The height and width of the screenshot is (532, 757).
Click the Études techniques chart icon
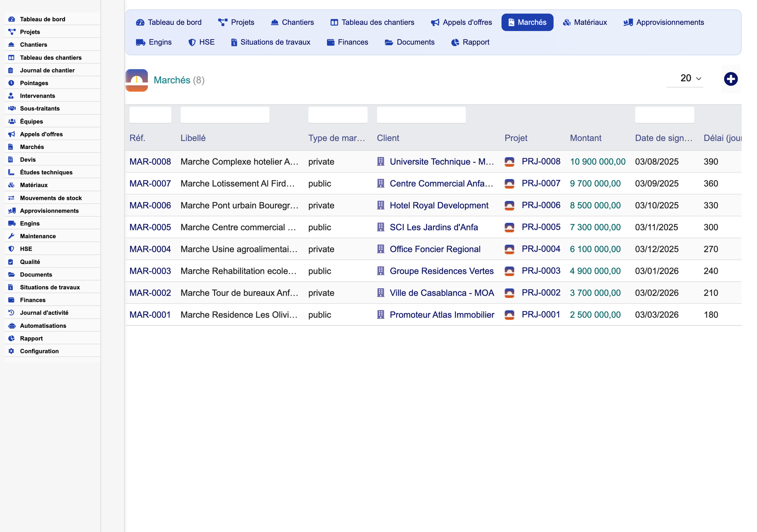(11, 172)
